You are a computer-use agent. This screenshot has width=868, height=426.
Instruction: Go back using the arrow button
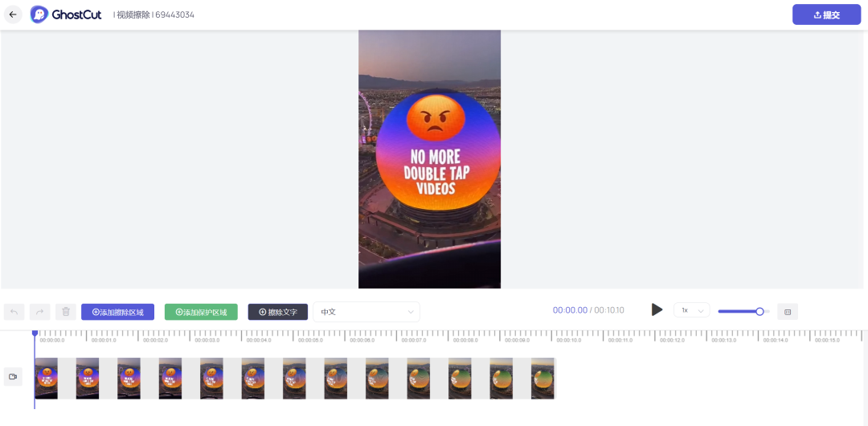tap(13, 14)
